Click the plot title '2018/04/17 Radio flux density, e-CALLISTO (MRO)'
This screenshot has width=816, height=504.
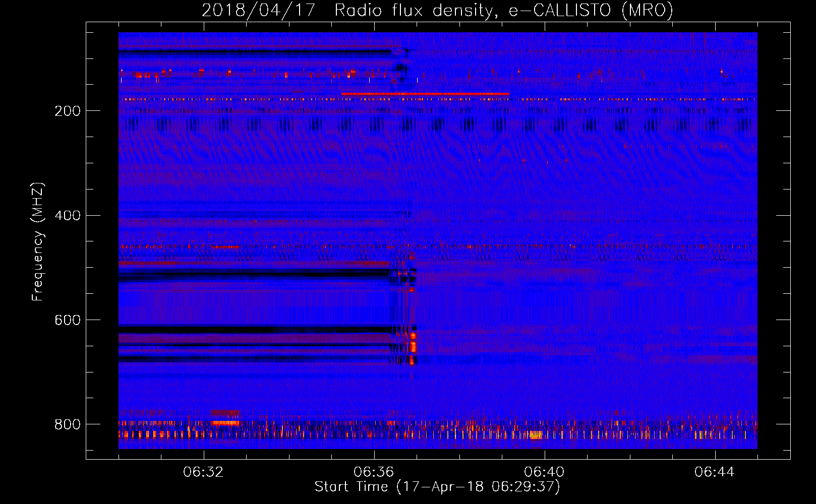click(x=437, y=10)
